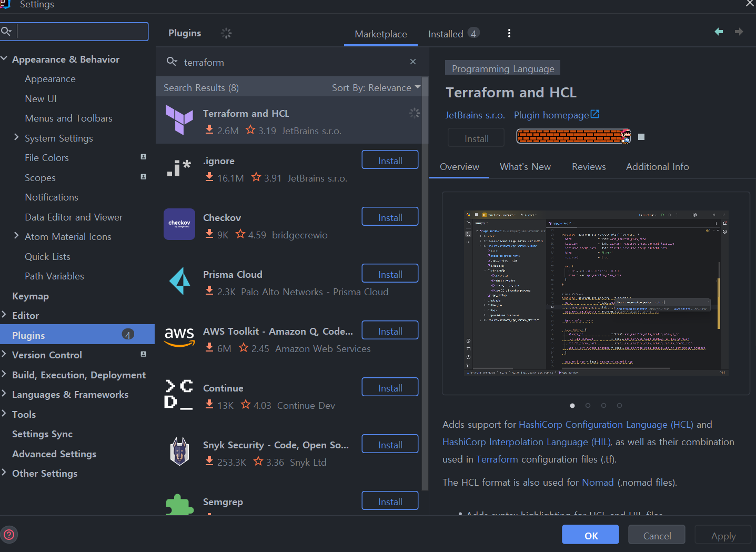Click Version Control project-level settings icon
The height and width of the screenshot is (552, 756).
(143, 354)
